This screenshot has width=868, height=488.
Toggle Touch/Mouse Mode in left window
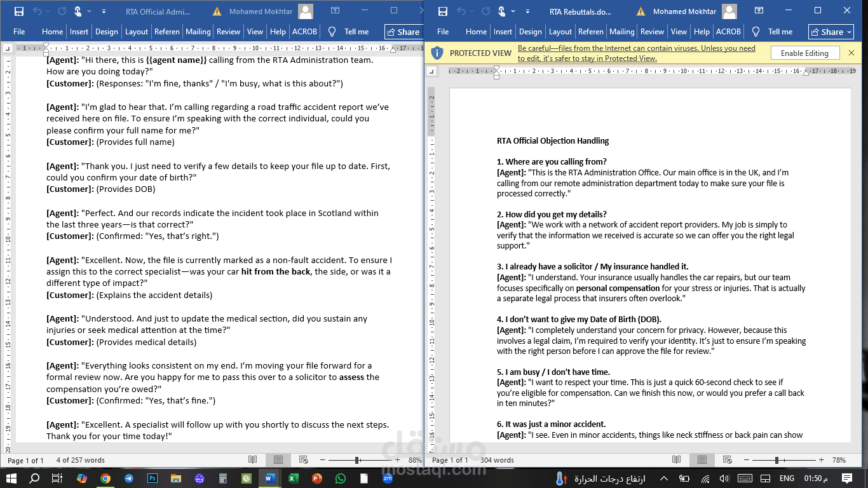click(x=78, y=11)
